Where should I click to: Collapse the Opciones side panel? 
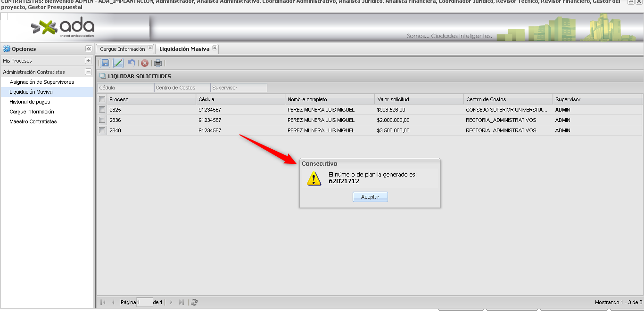[88, 49]
